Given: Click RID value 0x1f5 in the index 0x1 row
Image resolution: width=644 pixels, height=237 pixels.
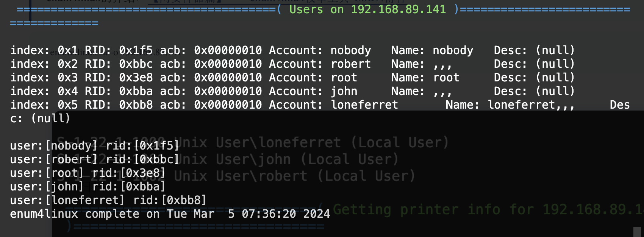Looking at the screenshot, I should point(136,50).
